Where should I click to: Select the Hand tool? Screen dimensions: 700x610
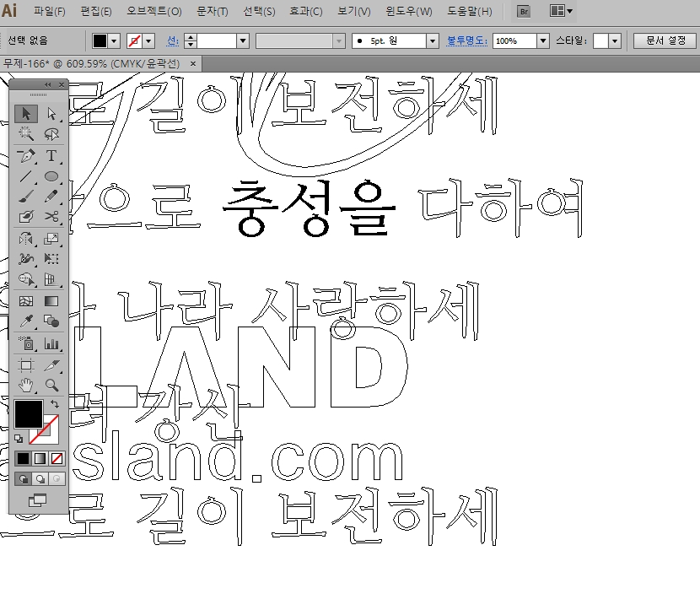pos(26,385)
